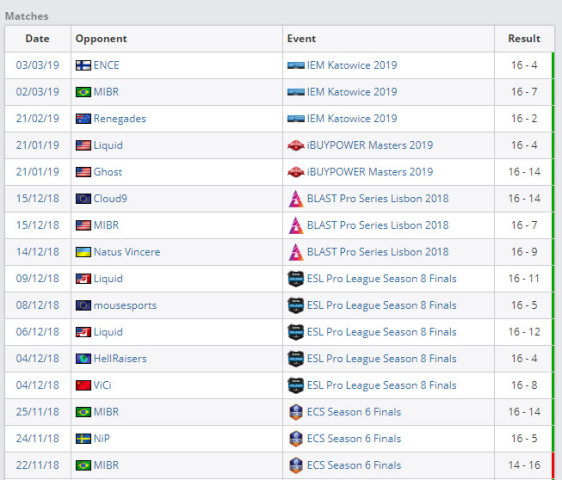Click the Brazil flag in the 22/11/18 MIBR row
Image resolution: width=562 pixels, height=480 pixels.
83,465
